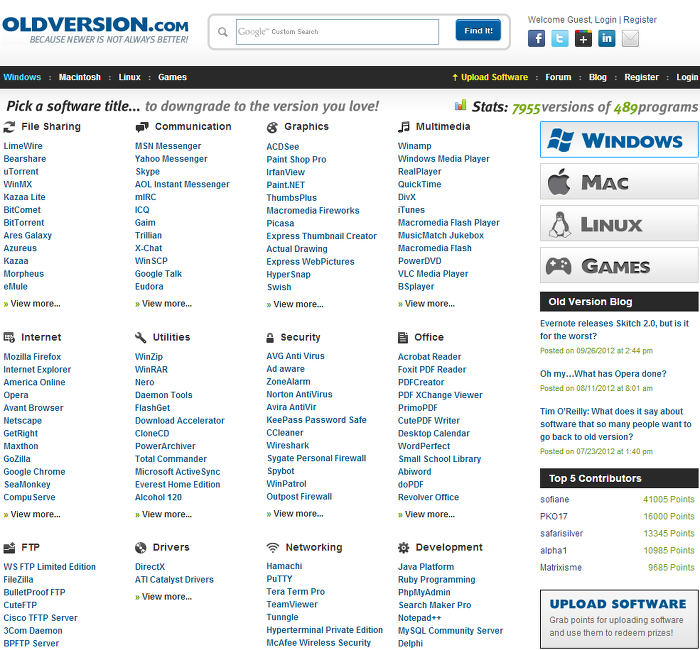Select Windows in the navigation bar
700x650 pixels.
click(22, 77)
